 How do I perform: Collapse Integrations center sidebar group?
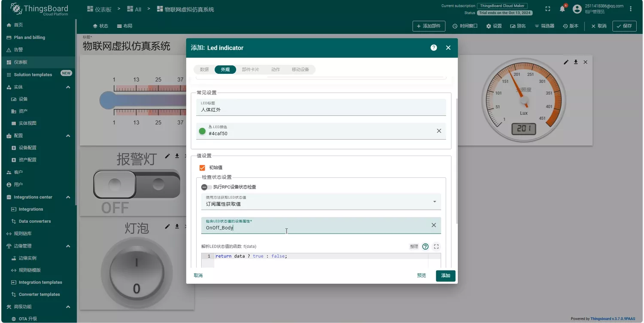point(68,197)
